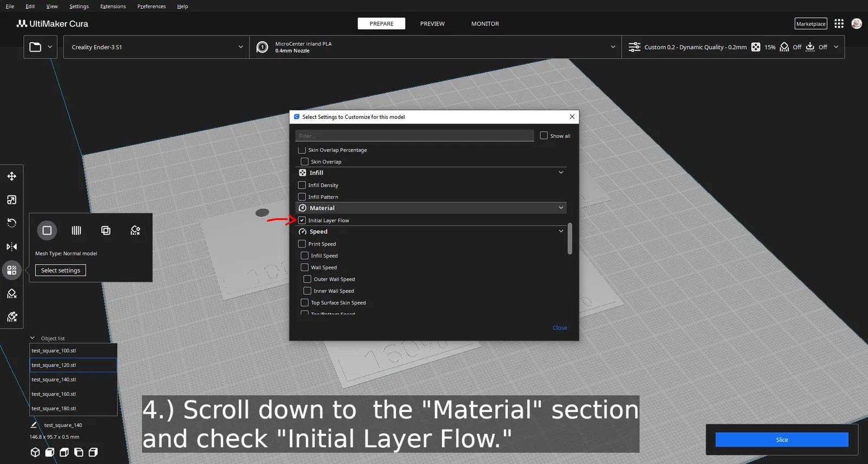
Task: Click the open file folder icon
Action: [35, 47]
